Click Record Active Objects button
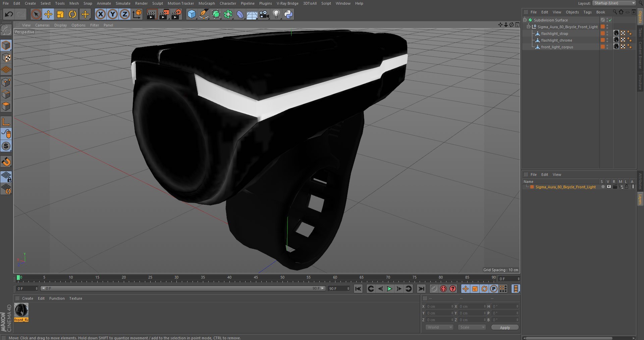644x340 pixels. 434,289
